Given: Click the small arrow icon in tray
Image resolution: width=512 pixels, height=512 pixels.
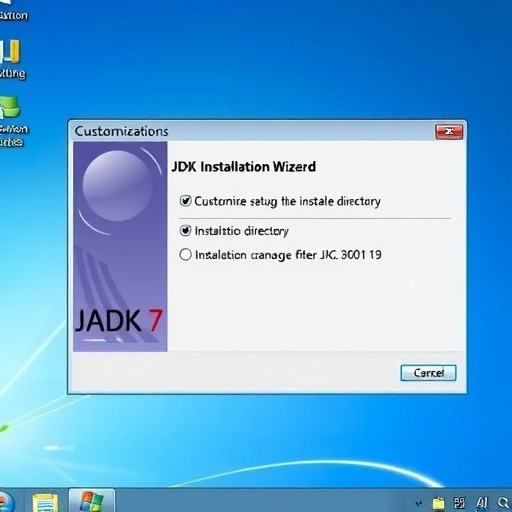Looking at the screenshot, I should [x=419, y=503].
